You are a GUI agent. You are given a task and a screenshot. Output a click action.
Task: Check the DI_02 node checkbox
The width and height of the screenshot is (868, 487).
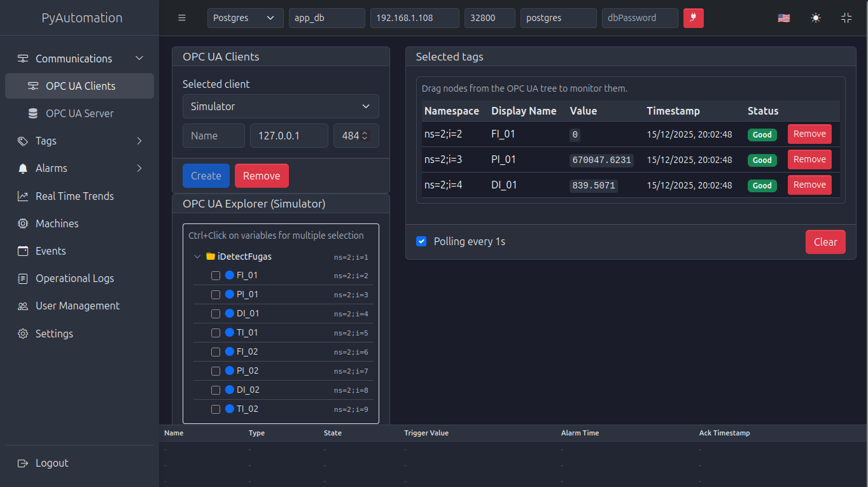click(216, 390)
